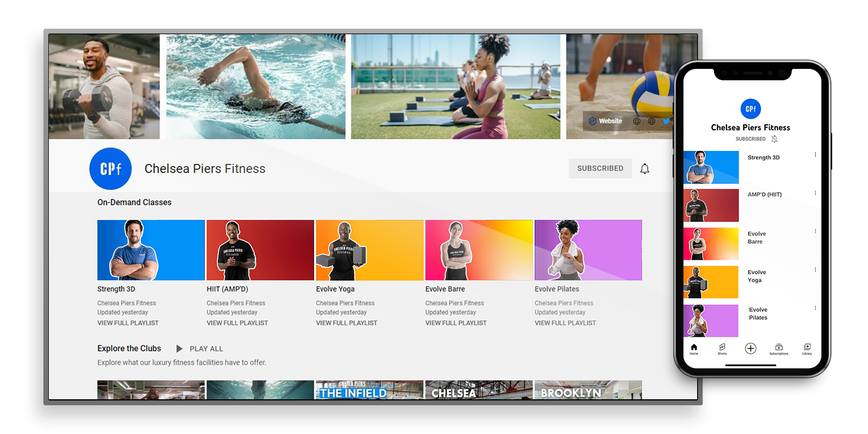This screenshot has height=434, width=868.
Task: Click the Strength 3D title on desktop
Action: tap(116, 289)
